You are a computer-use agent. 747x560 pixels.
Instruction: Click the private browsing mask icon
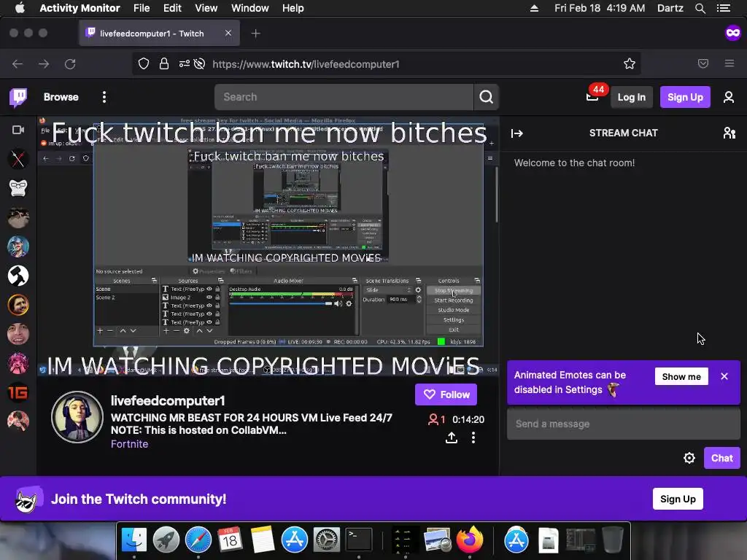732,32
